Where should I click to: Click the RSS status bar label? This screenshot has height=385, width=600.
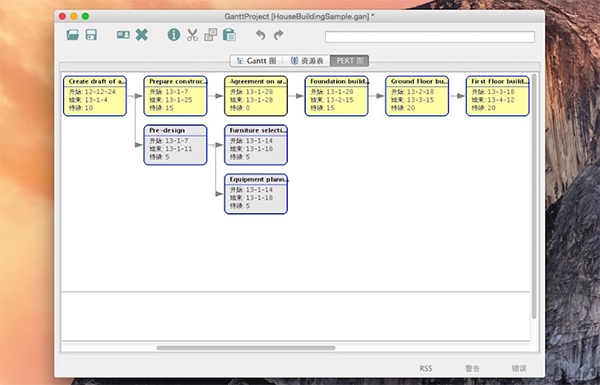(426, 368)
